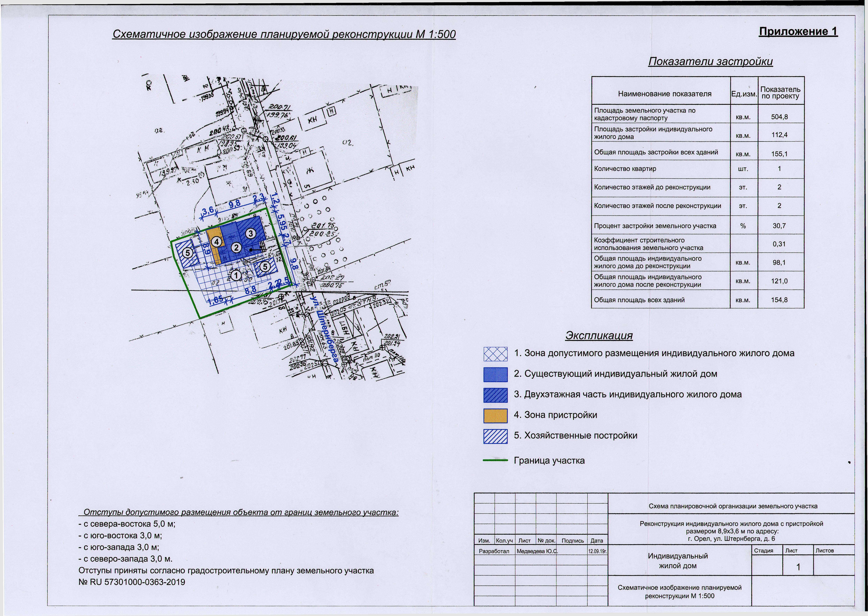Click the value 98,1 in the table
The height and width of the screenshot is (616, 868).
click(779, 262)
